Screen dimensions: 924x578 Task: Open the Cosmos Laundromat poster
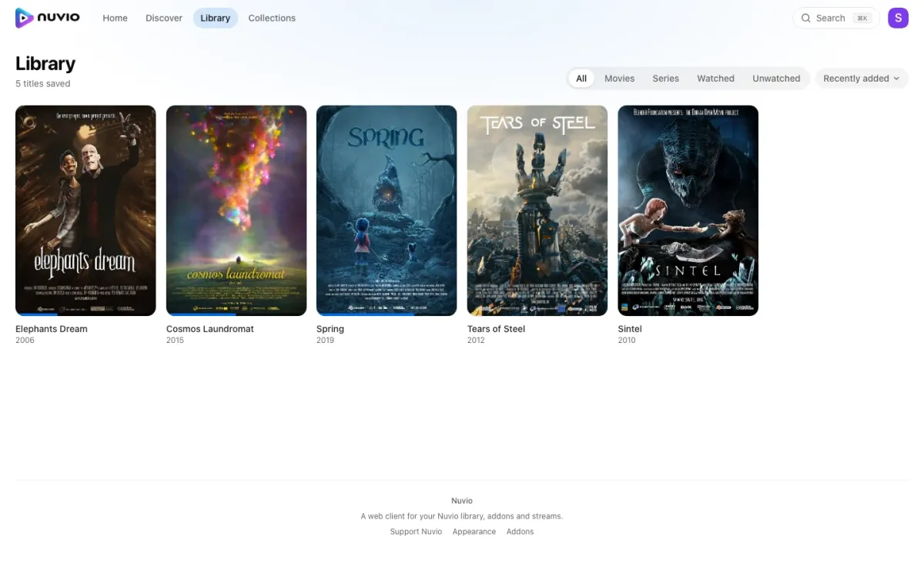(x=236, y=210)
